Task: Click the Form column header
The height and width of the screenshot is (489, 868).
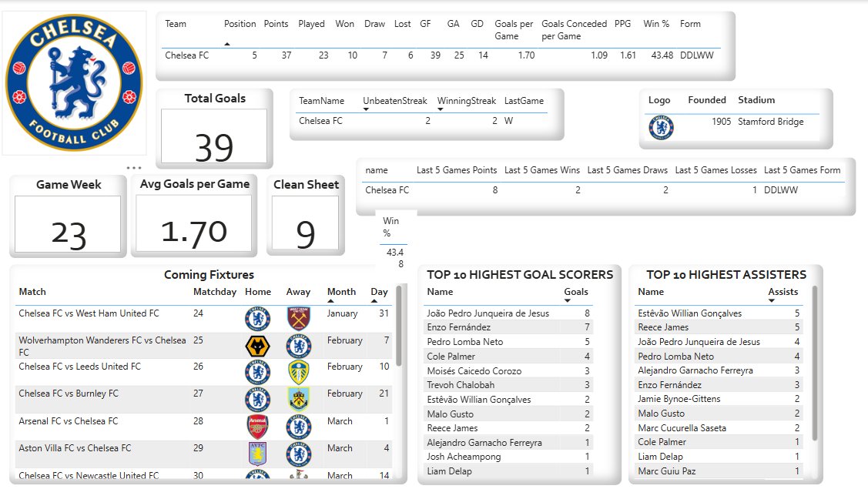Action: (690, 24)
